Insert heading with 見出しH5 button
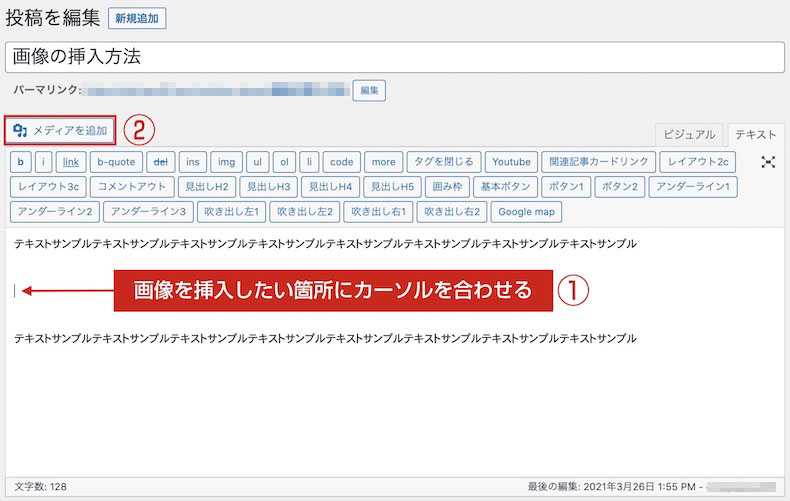Screen dimensions: 790x501 [x=392, y=186]
